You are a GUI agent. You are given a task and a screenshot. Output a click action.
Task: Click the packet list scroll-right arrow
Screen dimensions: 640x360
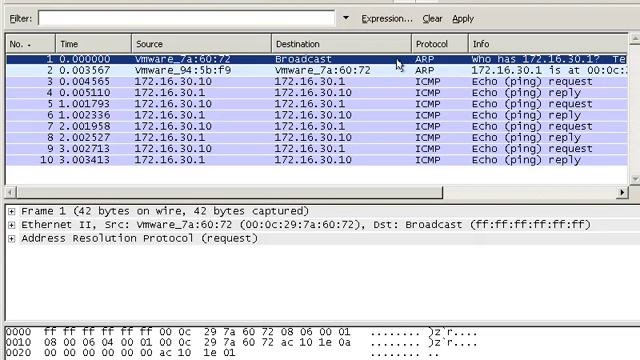tap(622, 192)
